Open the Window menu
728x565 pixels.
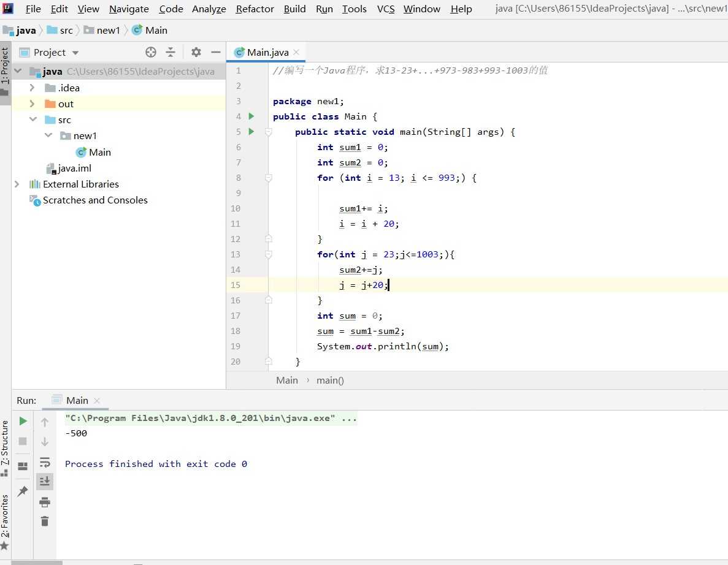pos(421,9)
